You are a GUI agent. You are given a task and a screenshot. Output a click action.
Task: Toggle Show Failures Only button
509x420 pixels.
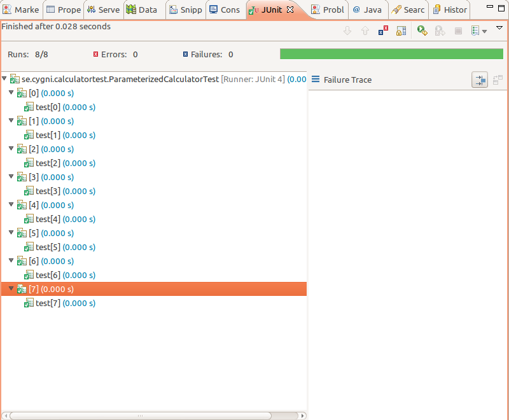click(383, 31)
